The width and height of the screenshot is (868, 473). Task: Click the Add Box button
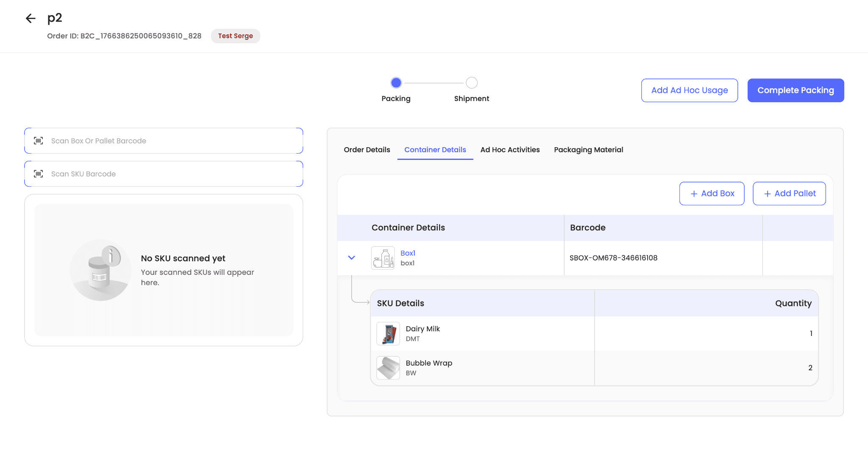click(x=712, y=193)
